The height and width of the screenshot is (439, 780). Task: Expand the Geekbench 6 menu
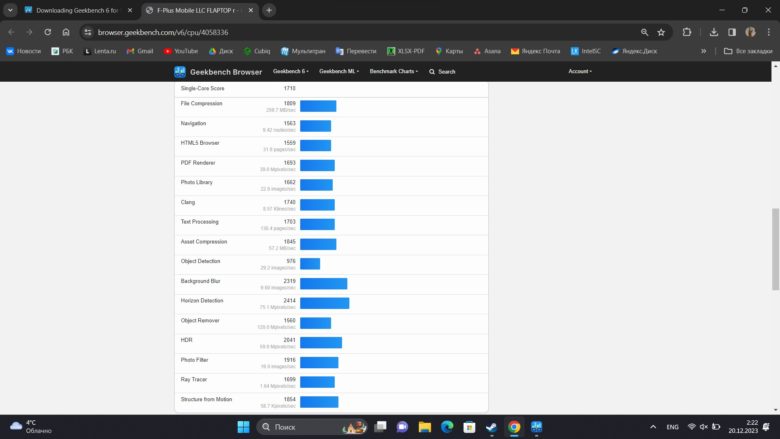click(291, 72)
